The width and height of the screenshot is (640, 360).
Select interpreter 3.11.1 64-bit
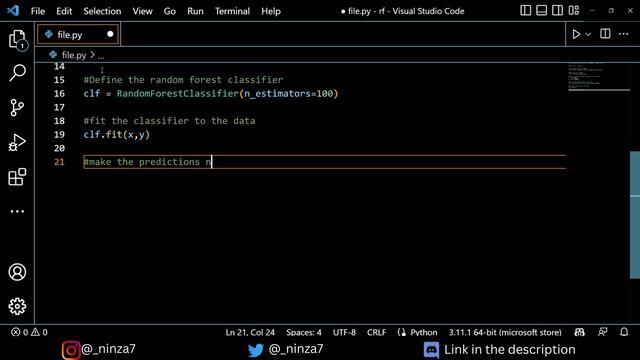pos(505,332)
